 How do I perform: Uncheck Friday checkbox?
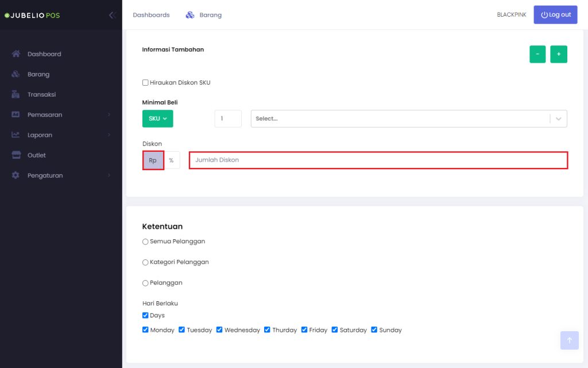pyautogui.click(x=304, y=329)
